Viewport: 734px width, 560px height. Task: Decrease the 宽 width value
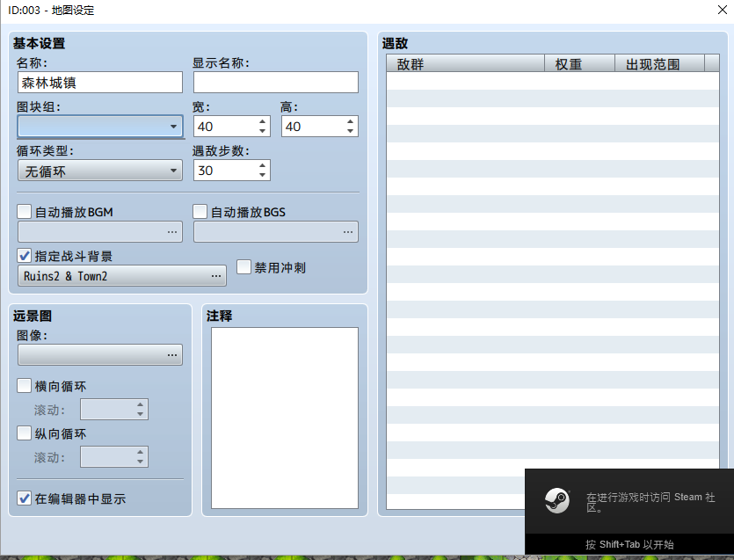[x=262, y=131]
